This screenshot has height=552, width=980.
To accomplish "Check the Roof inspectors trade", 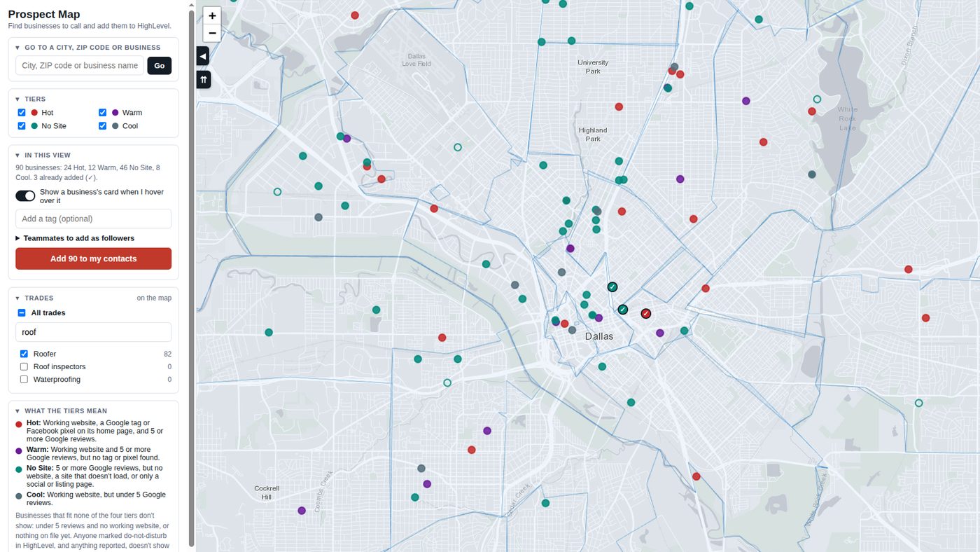I will [24, 366].
